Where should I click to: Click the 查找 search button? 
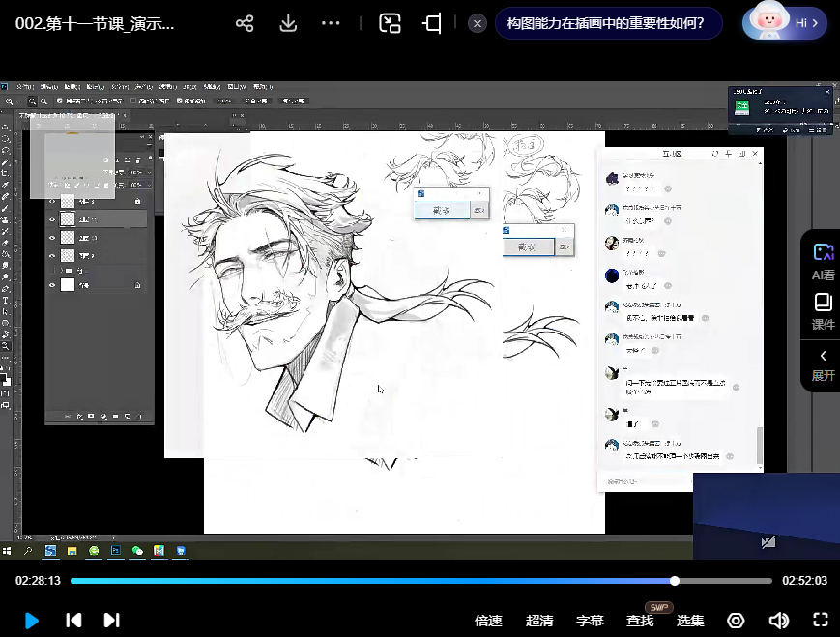click(640, 621)
